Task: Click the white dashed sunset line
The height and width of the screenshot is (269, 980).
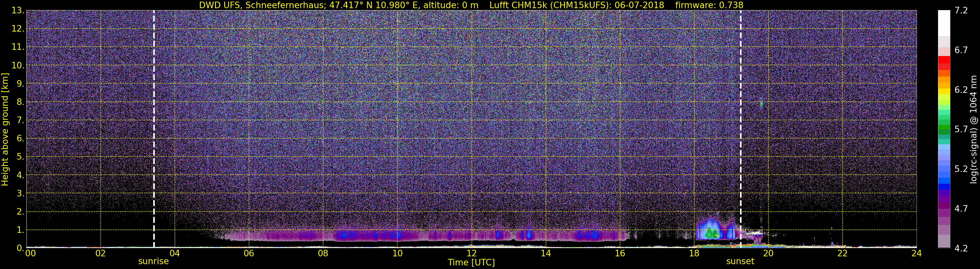Action: click(740, 129)
